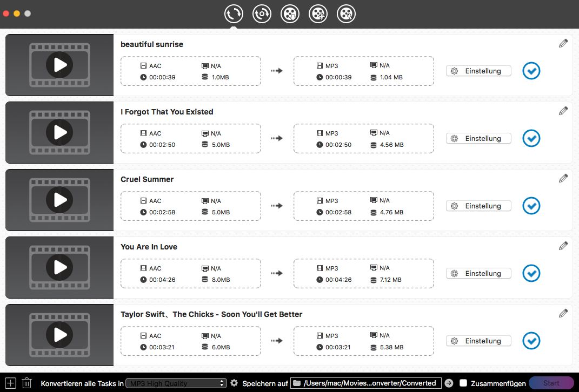The height and width of the screenshot is (392, 579).
Task: Click the Konvertieren alle Tasks in label
Action: click(82, 383)
